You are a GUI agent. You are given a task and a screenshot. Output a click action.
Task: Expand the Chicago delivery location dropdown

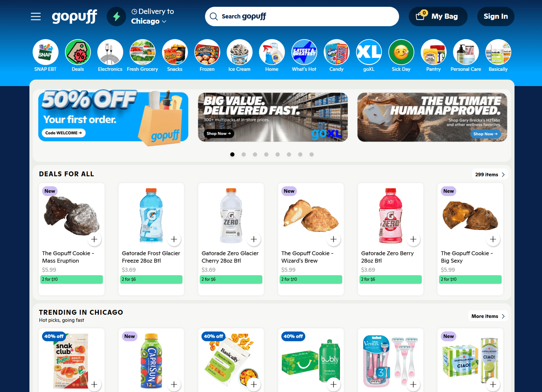click(x=149, y=21)
